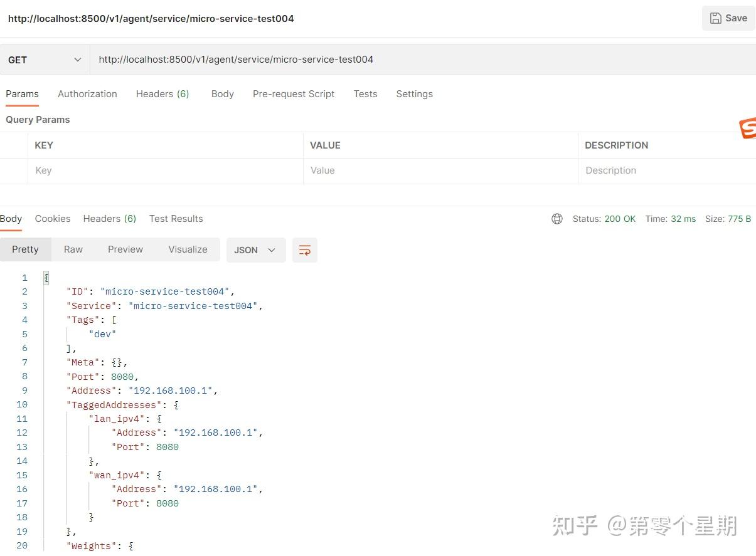Click the Value query param field
Viewport: 756px width, 556px height.
pos(440,170)
